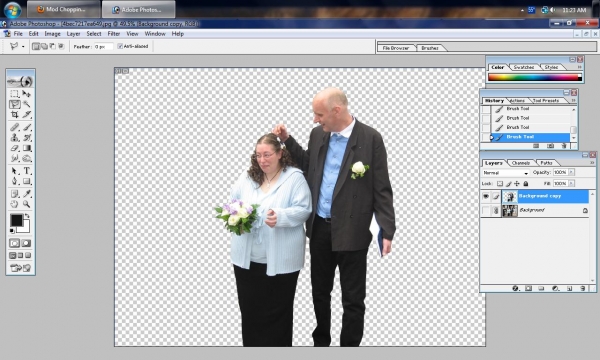The width and height of the screenshot is (600, 360).
Task: Open History panel flyout menu arrow
Action: [x=573, y=101]
